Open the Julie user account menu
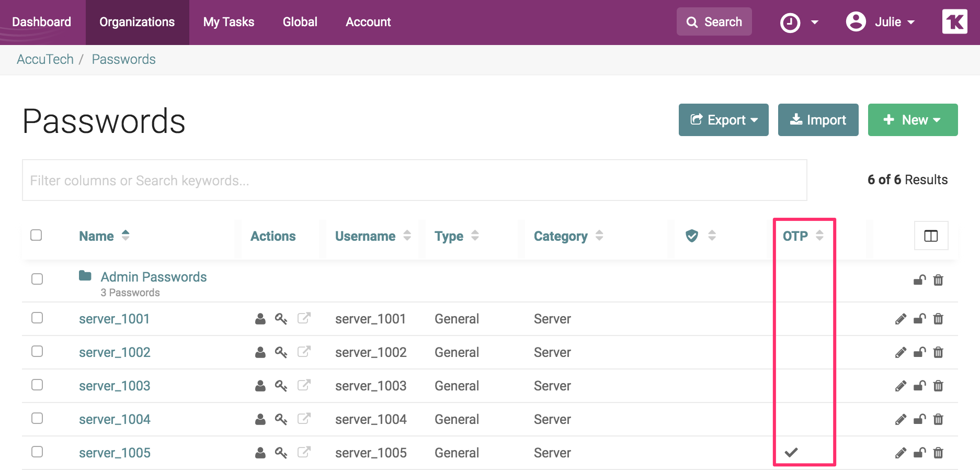The height and width of the screenshot is (470, 980). click(881, 22)
